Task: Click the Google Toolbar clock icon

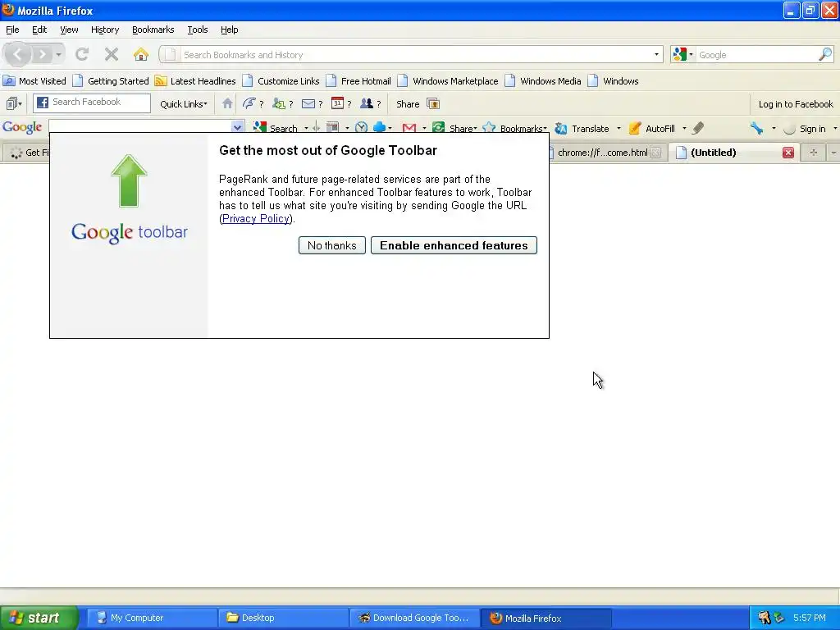Action: [x=362, y=127]
